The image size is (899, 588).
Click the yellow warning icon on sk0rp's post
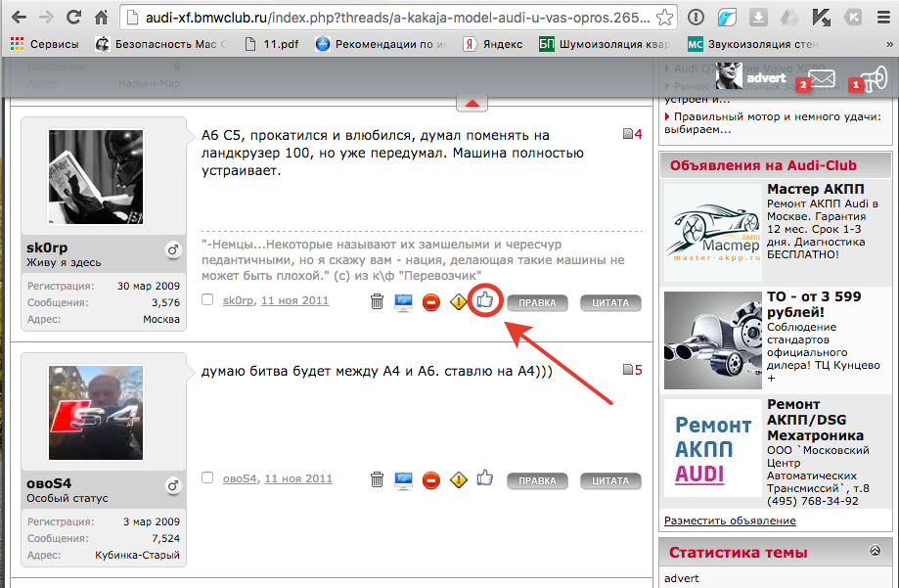click(x=459, y=301)
